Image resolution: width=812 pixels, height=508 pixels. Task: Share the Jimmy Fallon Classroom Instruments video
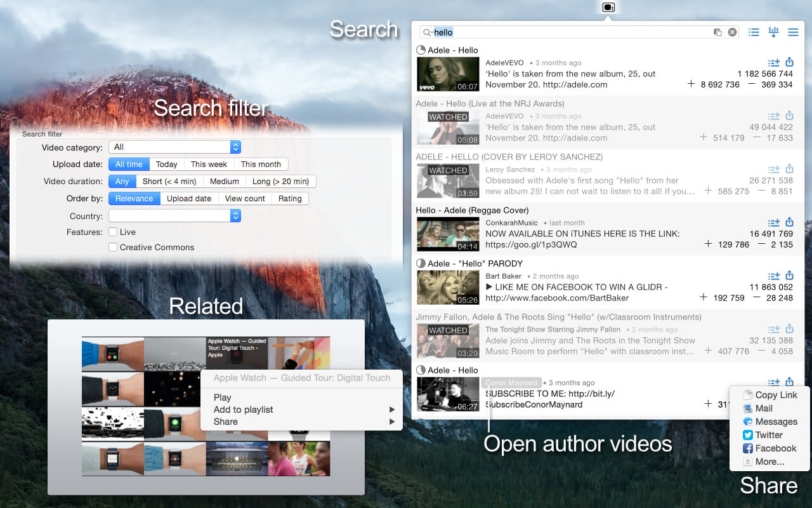[x=789, y=329]
